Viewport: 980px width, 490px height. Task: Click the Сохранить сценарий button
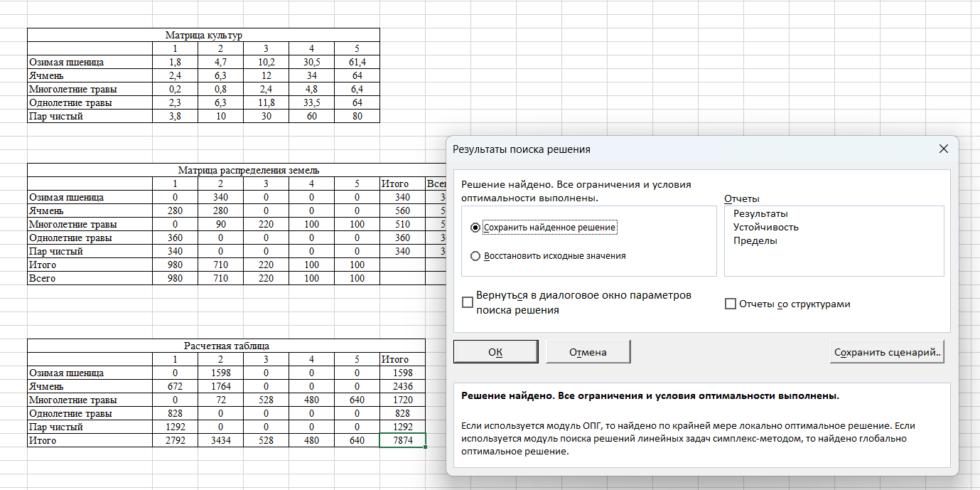pyautogui.click(x=887, y=352)
